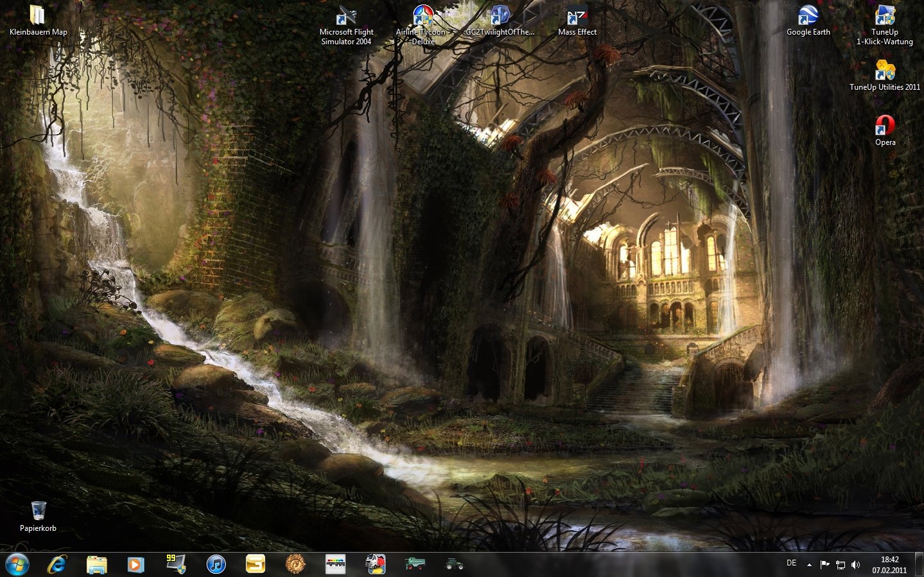The image size is (924, 577).
Task: Select the Airline Tycoon Deluxe icon
Action: pos(423,15)
